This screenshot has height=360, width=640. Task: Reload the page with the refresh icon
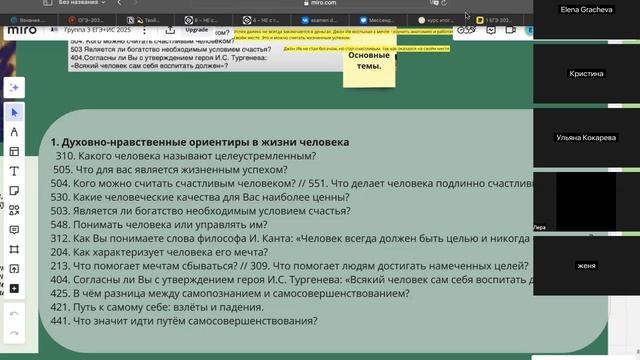(444, 2)
